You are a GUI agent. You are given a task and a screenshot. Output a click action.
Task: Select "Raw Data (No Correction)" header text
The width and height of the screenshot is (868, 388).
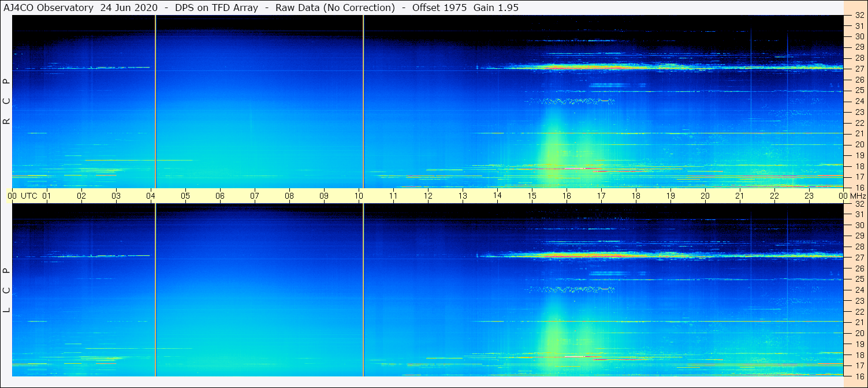coord(335,8)
